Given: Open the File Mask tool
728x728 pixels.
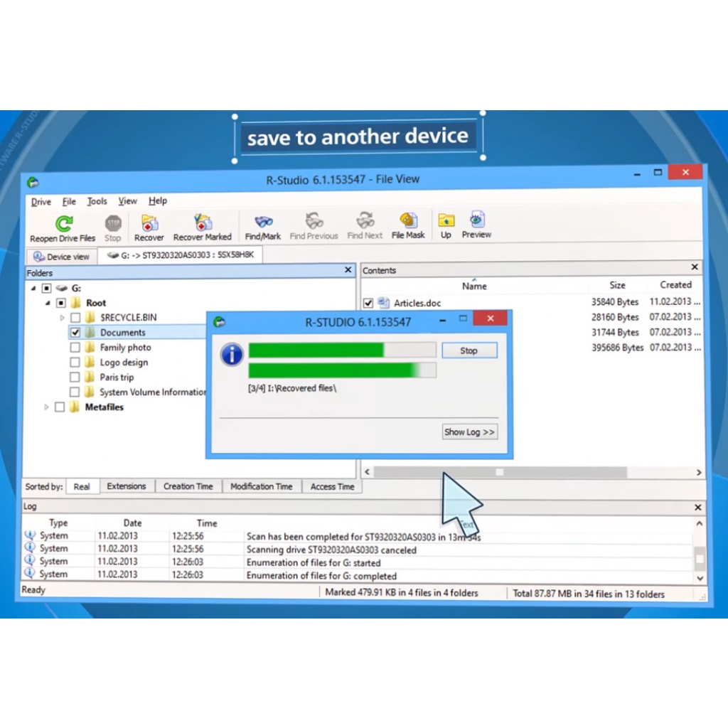Looking at the screenshot, I should click(409, 220).
